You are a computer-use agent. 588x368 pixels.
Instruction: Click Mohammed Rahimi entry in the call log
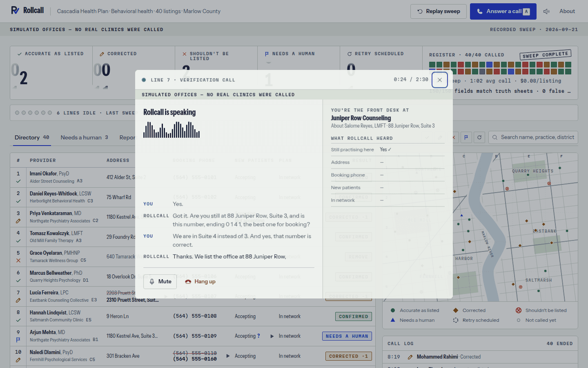tap(480, 357)
